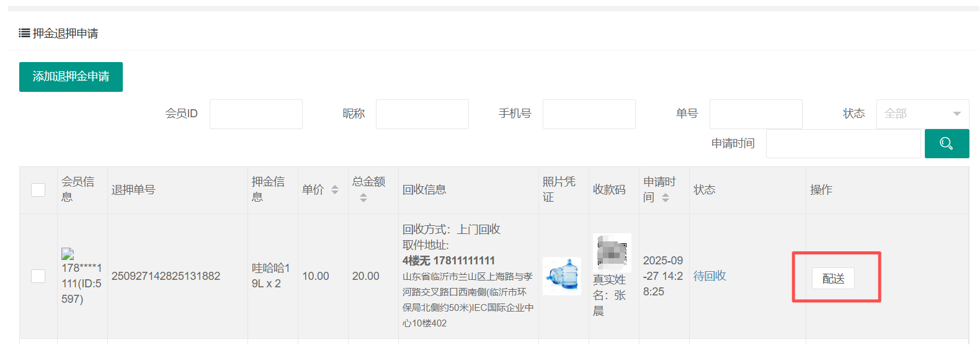Open the blurred payment QR code image
Viewport: 980px width, 350px height.
[612, 252]
